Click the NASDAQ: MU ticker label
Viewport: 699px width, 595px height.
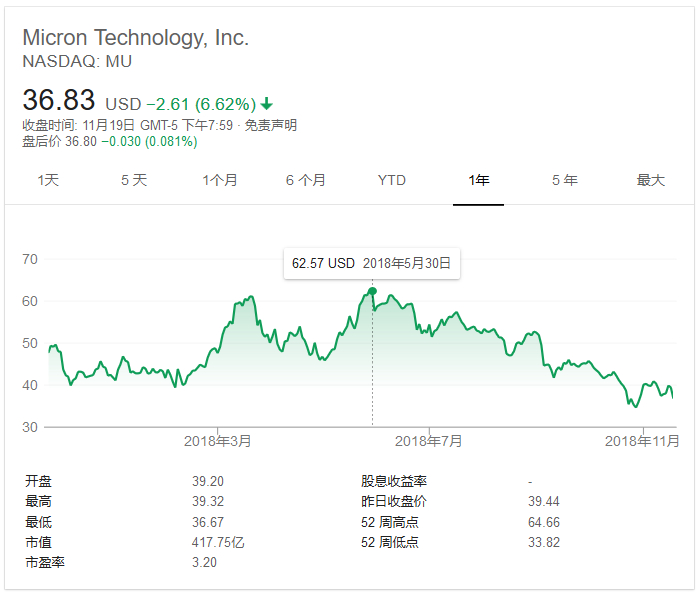[x=77, y=61]
